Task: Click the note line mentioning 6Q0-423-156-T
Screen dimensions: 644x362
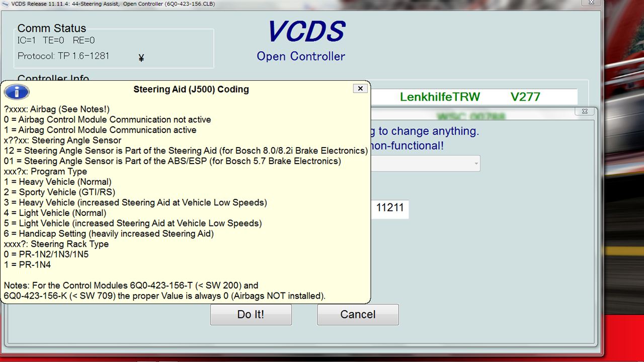Action: click(131, 285)
